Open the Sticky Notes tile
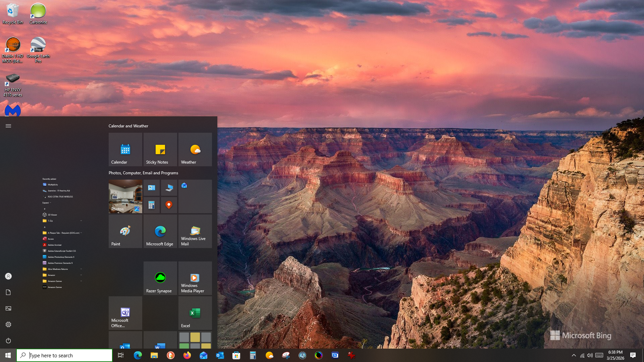This screenshot has width=644, height=362. click(160, 149)
